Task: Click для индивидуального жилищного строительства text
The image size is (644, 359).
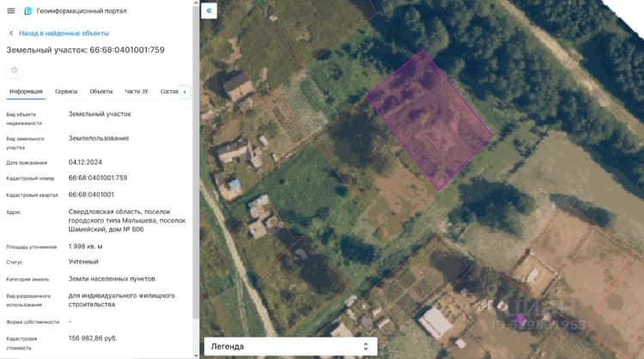Action: point(122,300)
